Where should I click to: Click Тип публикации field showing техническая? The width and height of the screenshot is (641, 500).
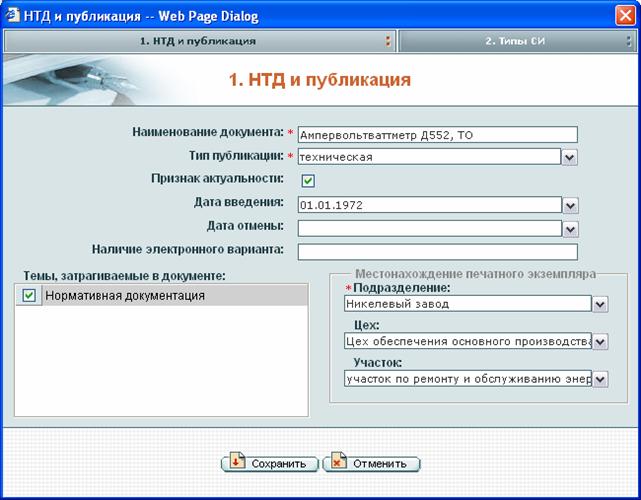click(x=429, y=157)
